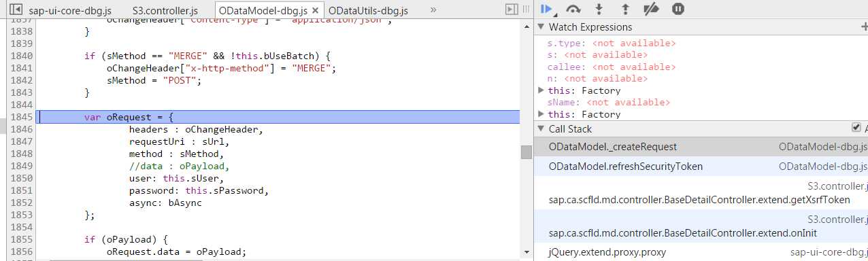Click line number 1845 in gutter
The height and width of the screenshot is (261, 868).
[x=21, y=117]
